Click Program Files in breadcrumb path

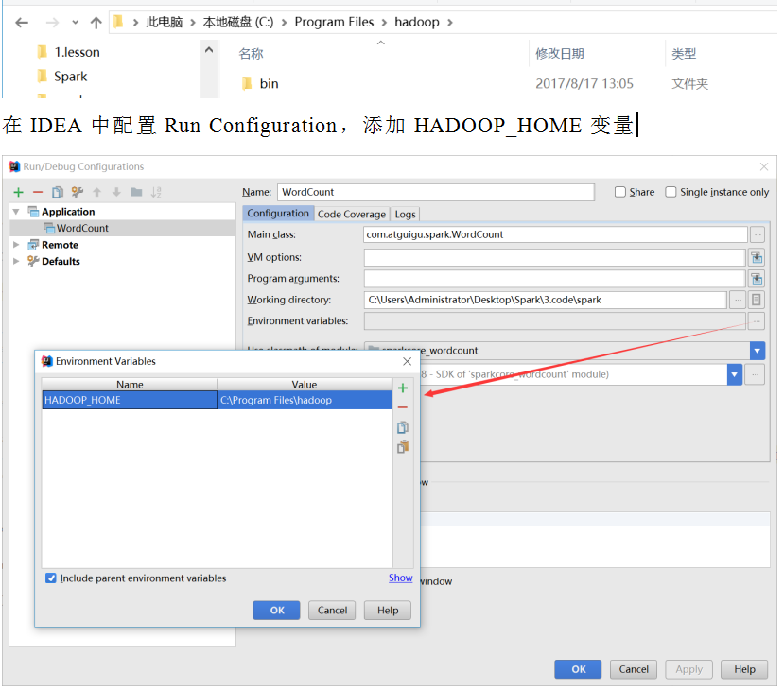[x=334, y=23]
